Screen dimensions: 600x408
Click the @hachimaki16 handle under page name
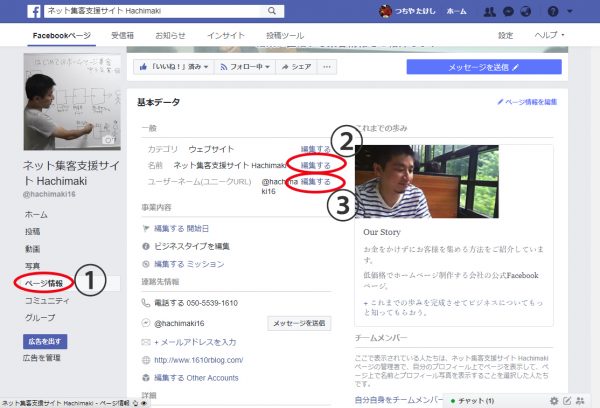point(49,194)
